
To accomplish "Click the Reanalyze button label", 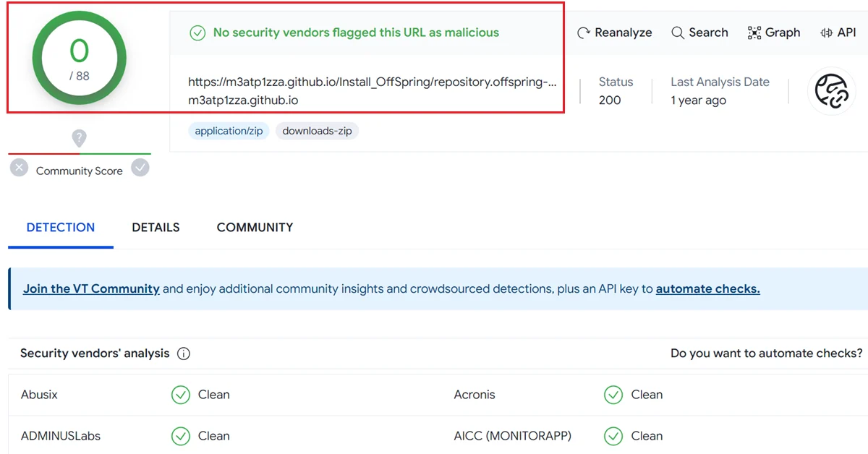I will coord(624,33).
